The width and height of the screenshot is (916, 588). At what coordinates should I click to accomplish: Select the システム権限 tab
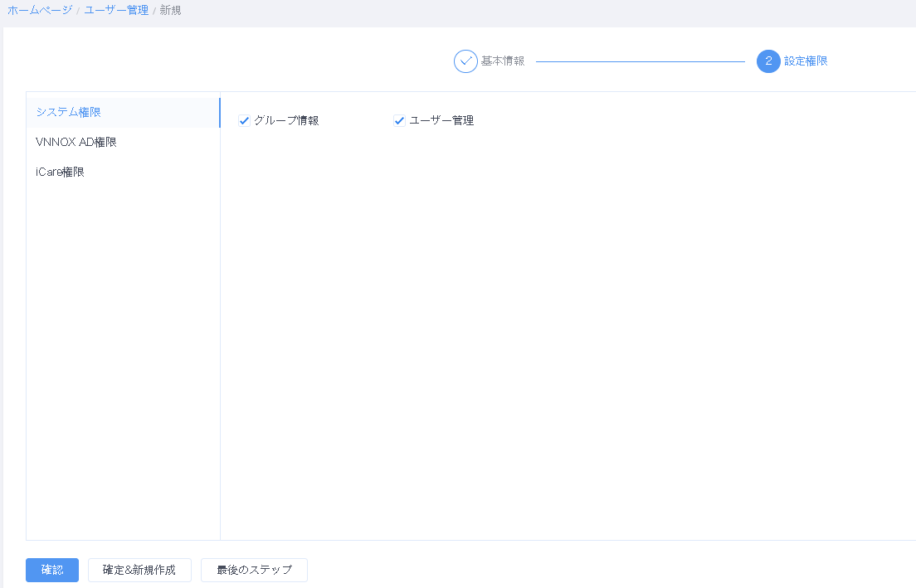[124, 112]
